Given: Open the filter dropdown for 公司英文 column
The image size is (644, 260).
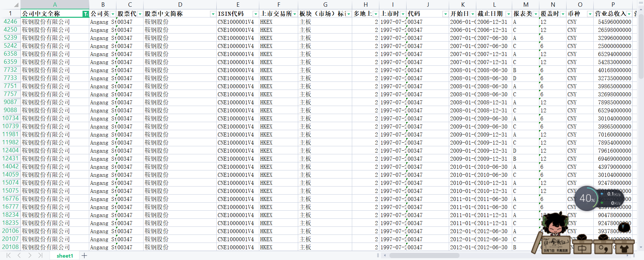Looking at the screenshot, I should (x=113, y=14).
